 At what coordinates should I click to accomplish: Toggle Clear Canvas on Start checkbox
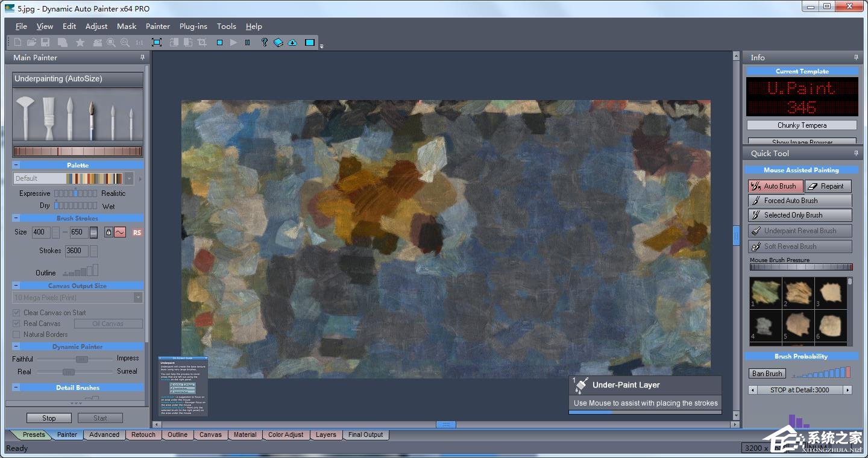(17, 313)
